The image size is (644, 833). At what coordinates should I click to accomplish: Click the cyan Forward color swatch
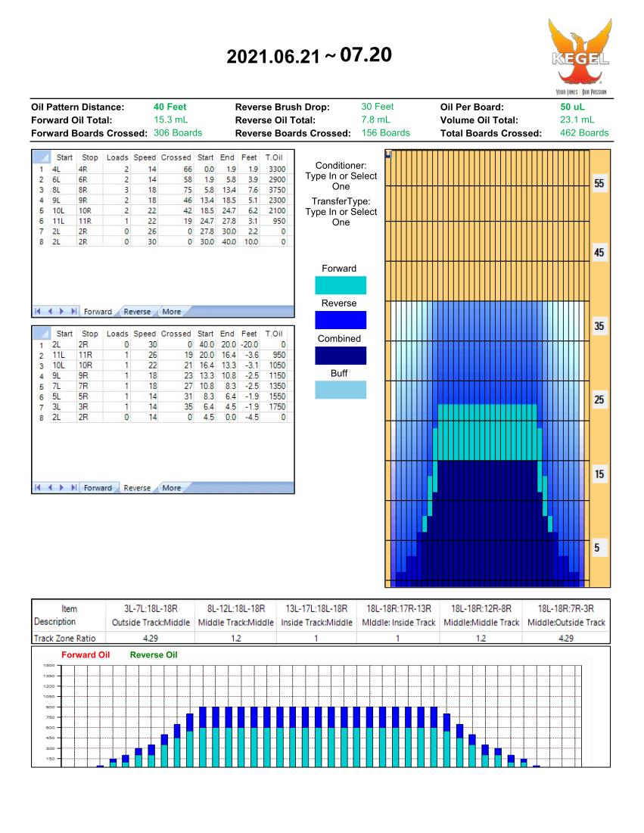click(x=341, y=285)
